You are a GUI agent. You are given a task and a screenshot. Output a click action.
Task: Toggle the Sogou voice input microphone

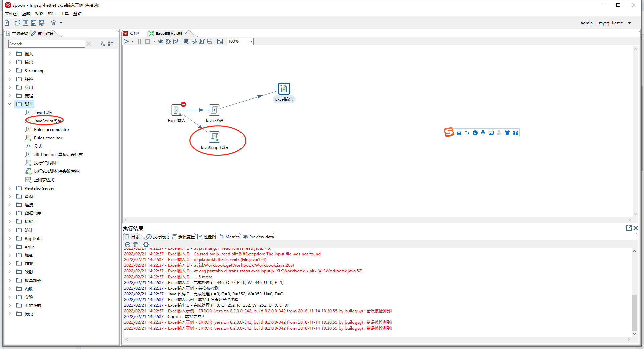pos(483,133)
